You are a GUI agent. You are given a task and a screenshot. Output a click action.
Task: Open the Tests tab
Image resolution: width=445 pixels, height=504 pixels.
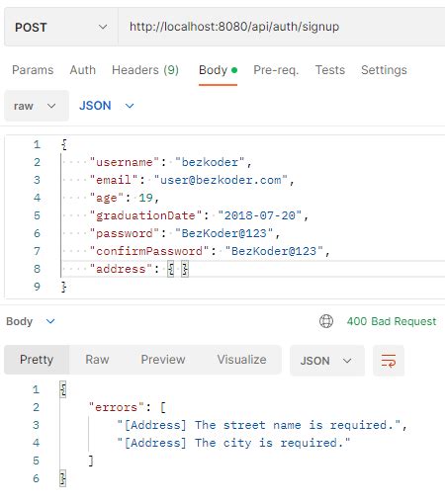click(x=330, y=70)
